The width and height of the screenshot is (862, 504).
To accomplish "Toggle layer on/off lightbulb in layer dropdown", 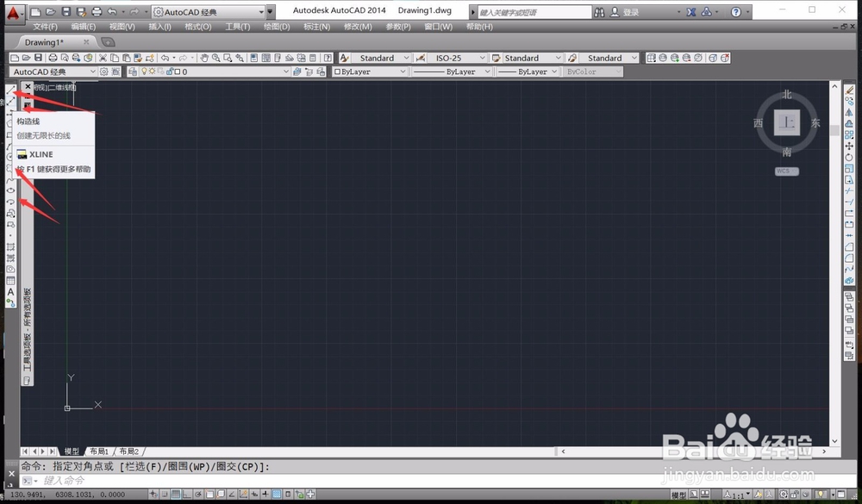I will click(x=145, y=72).
